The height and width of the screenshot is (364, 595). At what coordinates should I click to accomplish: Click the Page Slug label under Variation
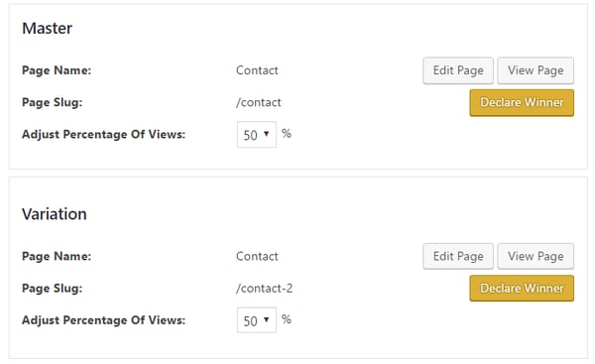click(52, 289)
